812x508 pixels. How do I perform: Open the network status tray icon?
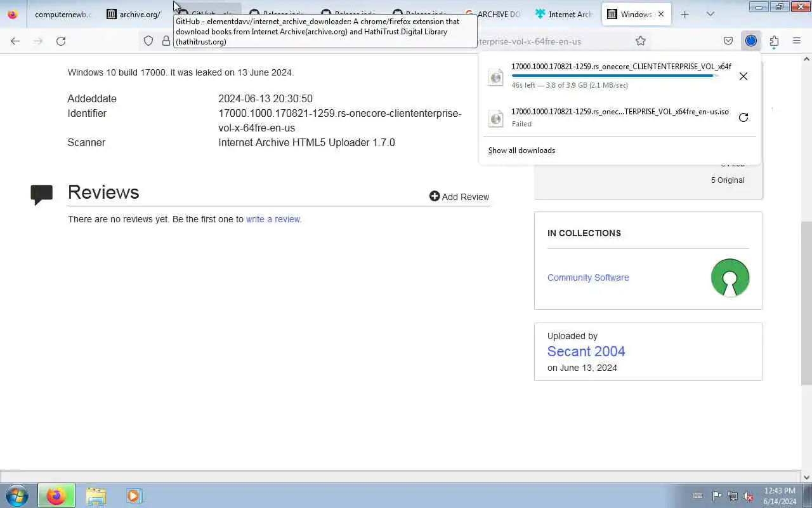click(733, 496)
